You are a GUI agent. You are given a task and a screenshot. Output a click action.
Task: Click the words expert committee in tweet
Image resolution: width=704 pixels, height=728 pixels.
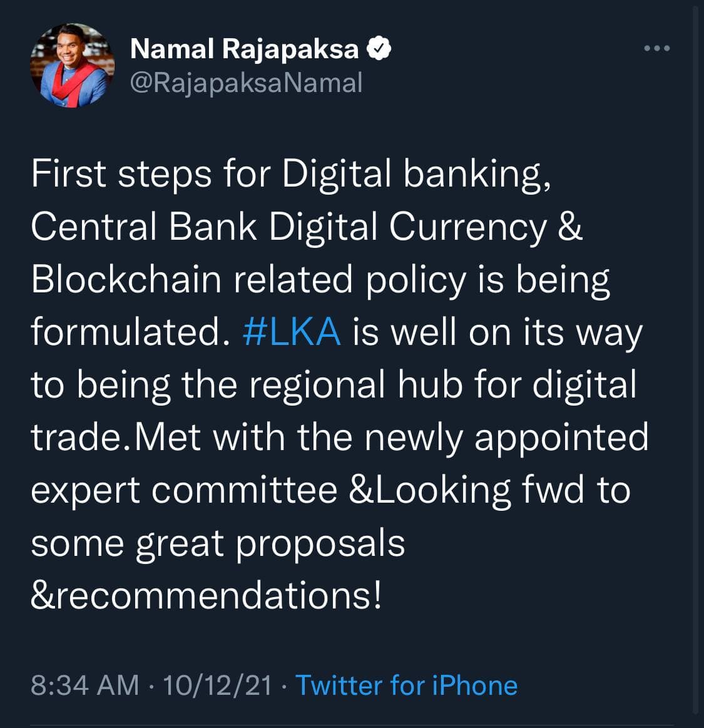point(184,490)
